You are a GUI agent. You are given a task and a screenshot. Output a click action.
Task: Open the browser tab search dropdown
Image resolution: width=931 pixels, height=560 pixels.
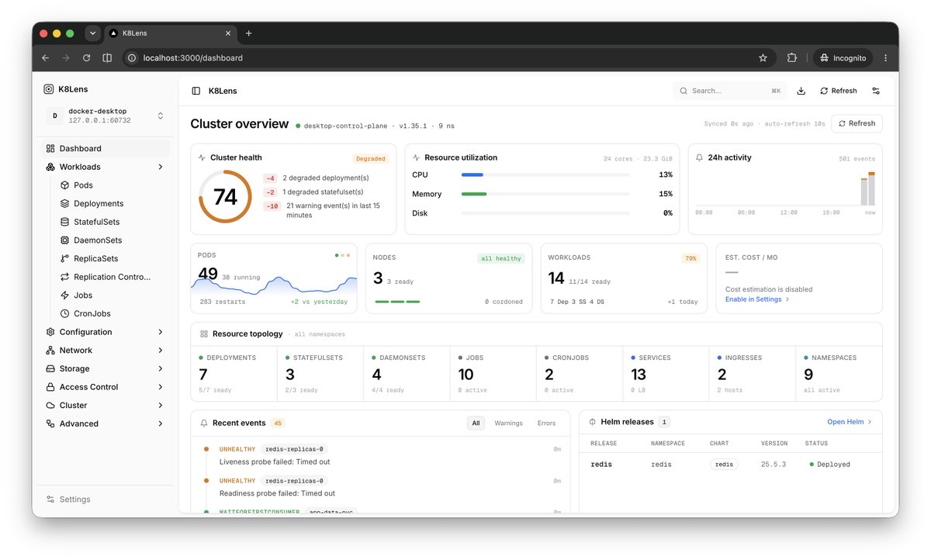(x=93, y=33)
